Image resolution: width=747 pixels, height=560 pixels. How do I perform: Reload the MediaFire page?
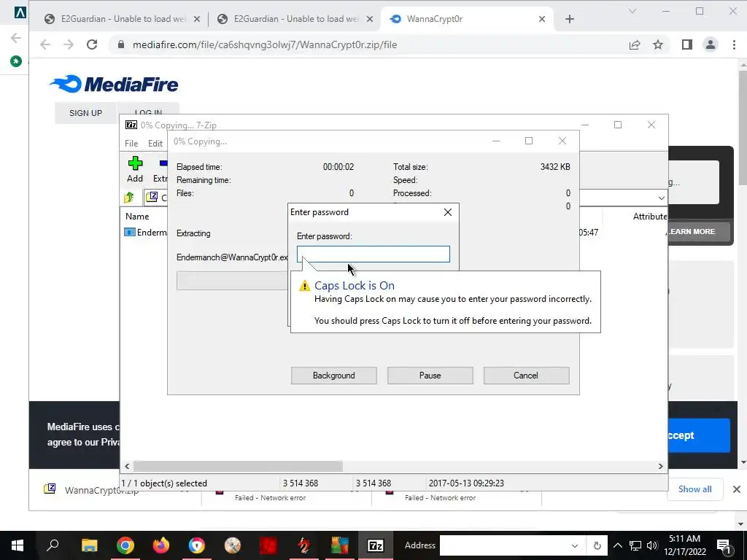tap(92, 44)
